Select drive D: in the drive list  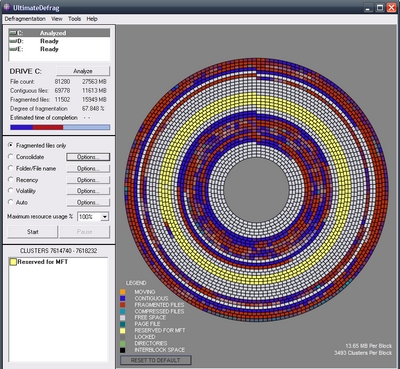pyautogui.click(x=59, y=41)
